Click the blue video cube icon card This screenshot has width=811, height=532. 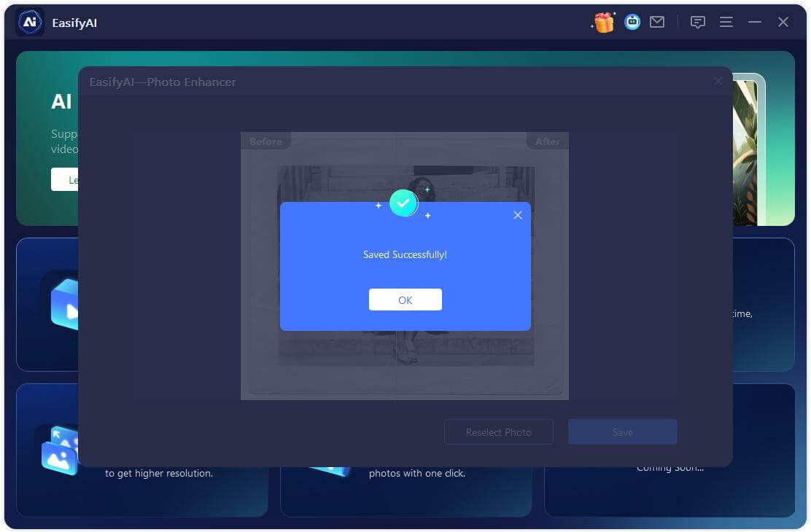click(x=65, y=304)
